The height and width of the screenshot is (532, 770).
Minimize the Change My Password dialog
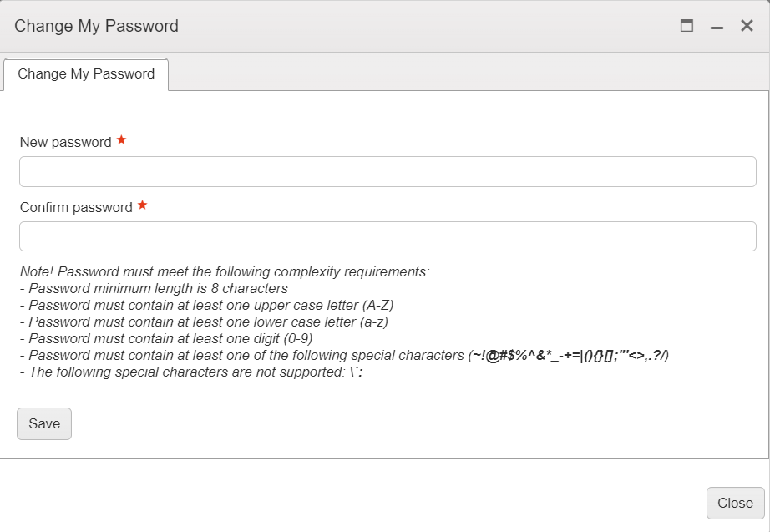point(717,27)
